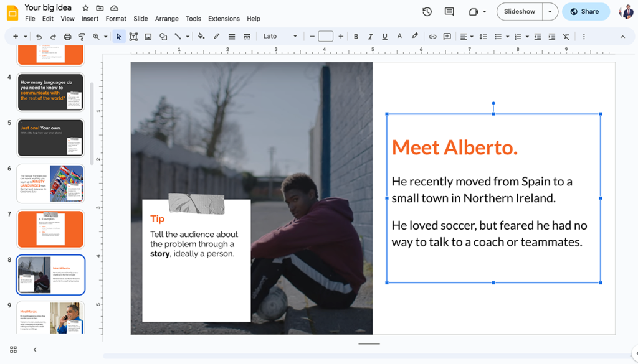The image size is (638, 364).
Task: Open the Slideshow split-button dropdown arrow
Action: tap(549, 11)
